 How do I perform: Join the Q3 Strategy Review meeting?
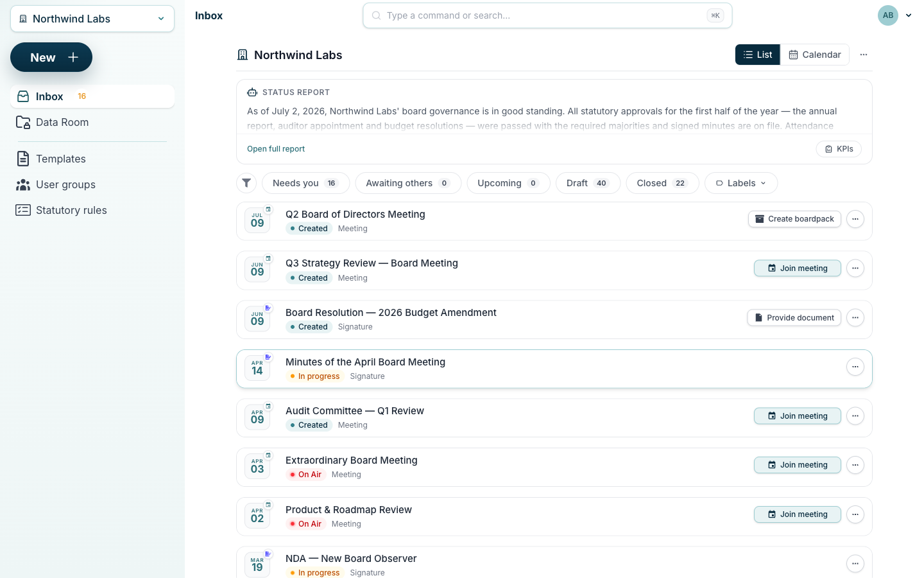(798, 268)
